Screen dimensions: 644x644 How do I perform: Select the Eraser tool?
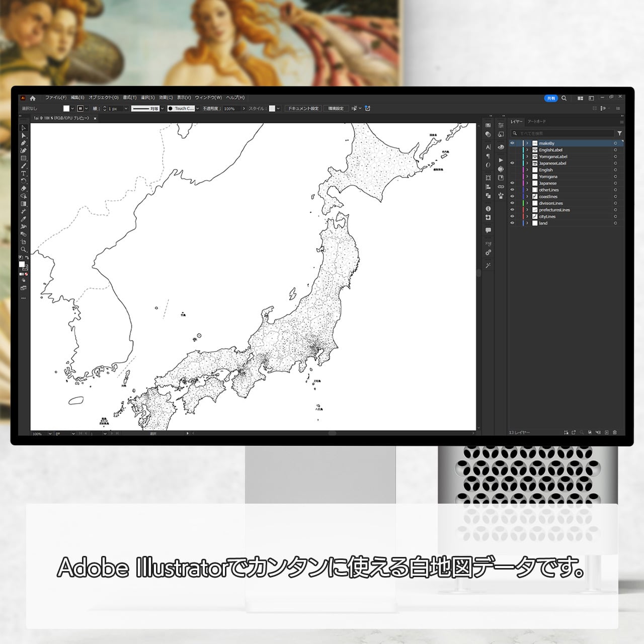[x=23, y=188]
